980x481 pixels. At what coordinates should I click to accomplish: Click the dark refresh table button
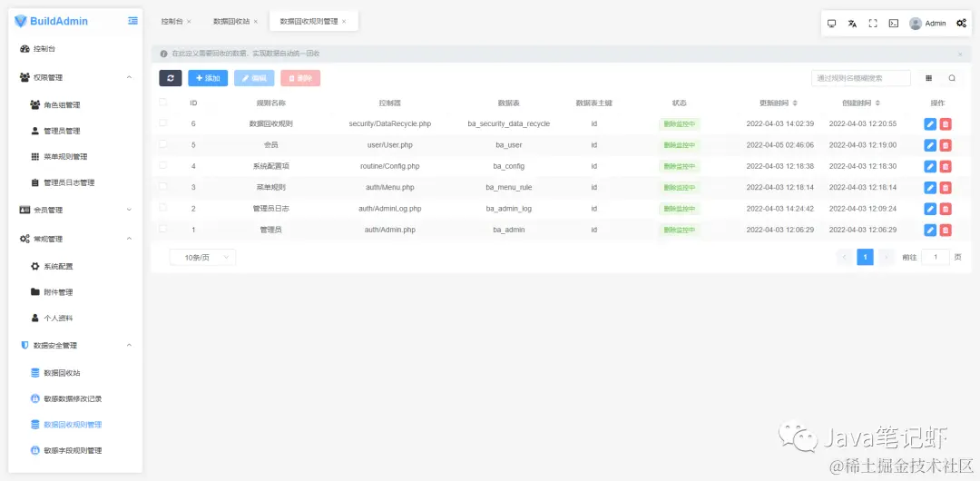click(171, 78)
